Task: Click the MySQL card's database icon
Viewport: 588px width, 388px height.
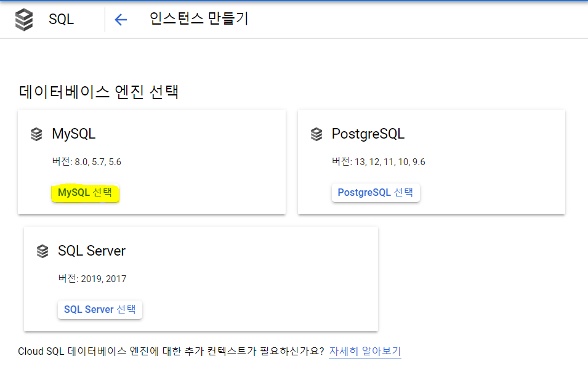Action: pyautogui.click(x=36, y=134)
